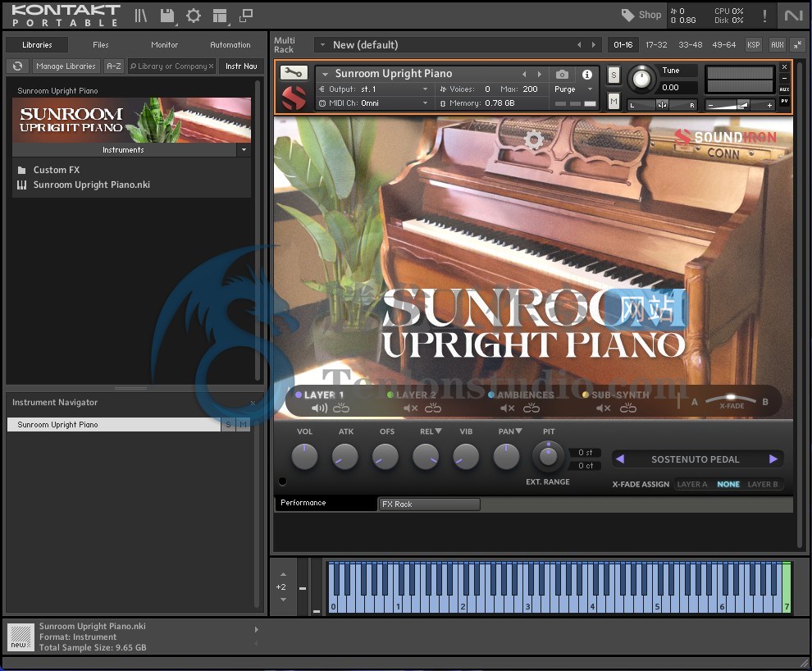This screenshot has height=671, width=812.
Task: Click Ambiences link chain icon
Action: (531, 409)
